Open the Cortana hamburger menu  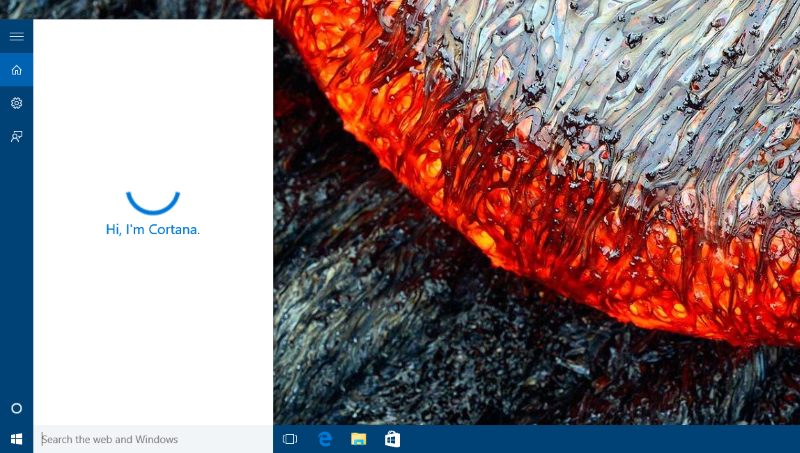(x=16, y=36)
